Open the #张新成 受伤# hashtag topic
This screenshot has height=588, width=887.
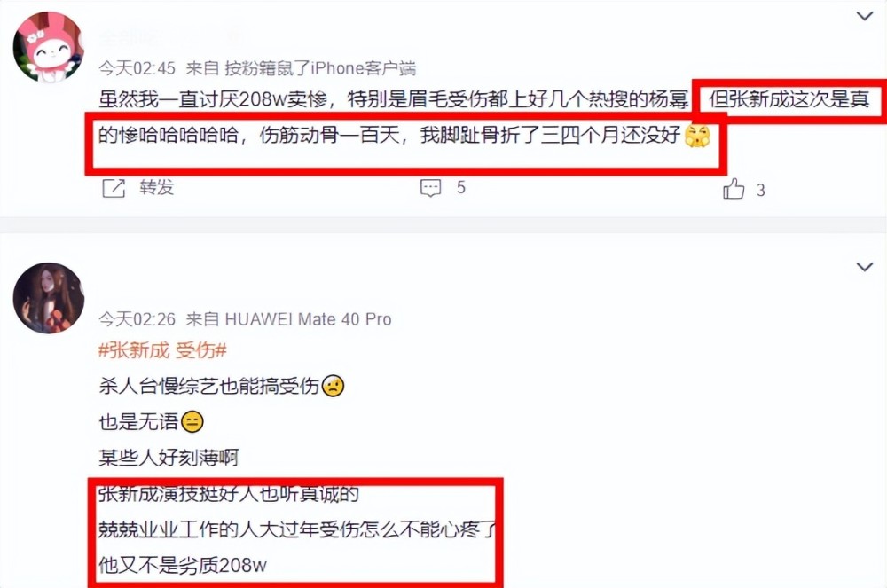pos(162,350)
